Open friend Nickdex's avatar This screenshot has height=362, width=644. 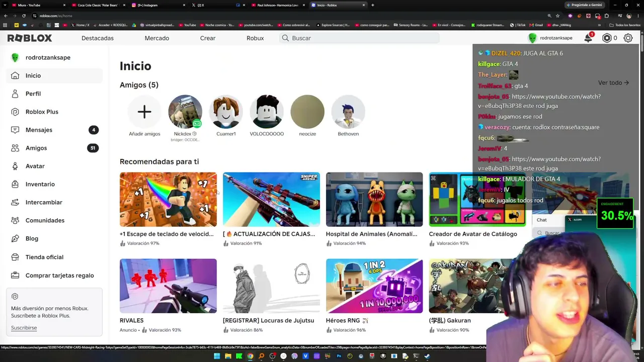coord(185,112)
